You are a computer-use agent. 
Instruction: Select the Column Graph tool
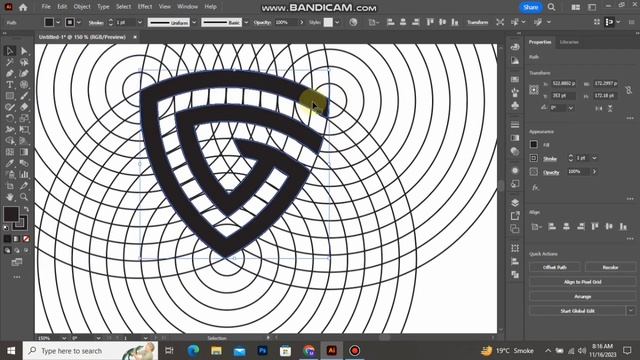[24, 174]
